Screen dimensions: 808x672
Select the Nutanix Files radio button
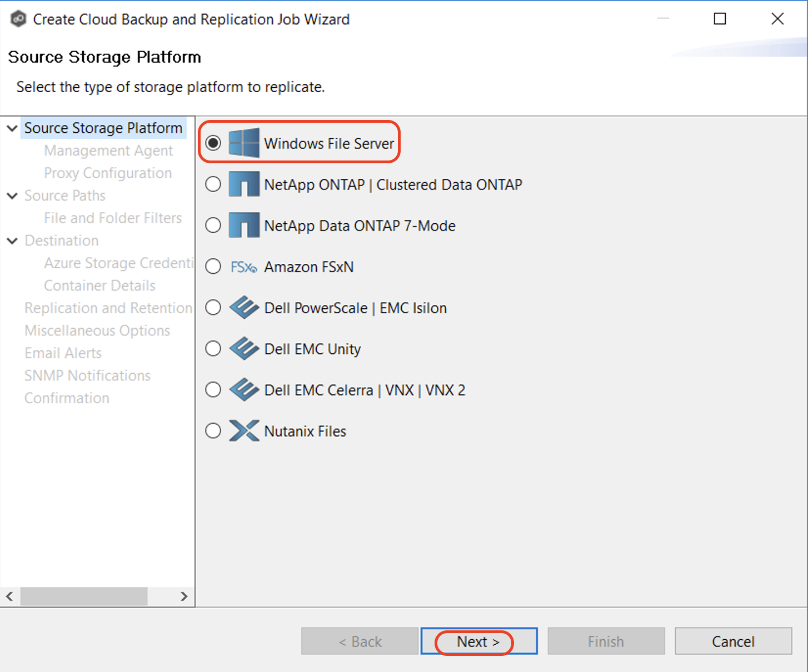click(213, 431)
